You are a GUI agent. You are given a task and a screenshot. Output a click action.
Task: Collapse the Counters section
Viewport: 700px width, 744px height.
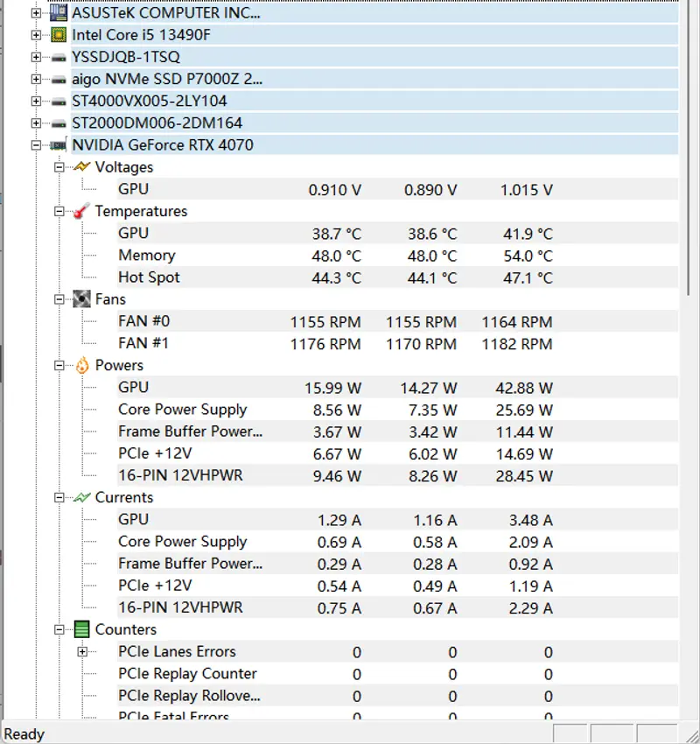[x=59, y=629]
